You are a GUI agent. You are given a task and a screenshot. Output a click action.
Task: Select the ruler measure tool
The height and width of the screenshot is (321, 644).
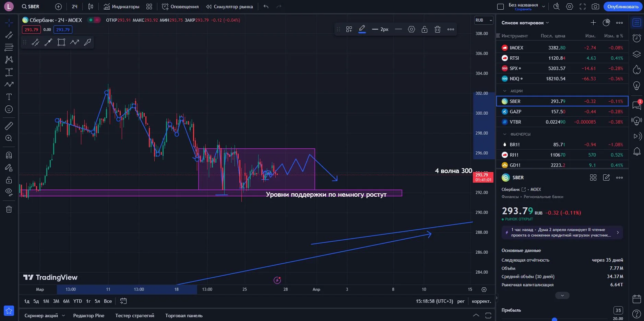click(x=9, y=126)
